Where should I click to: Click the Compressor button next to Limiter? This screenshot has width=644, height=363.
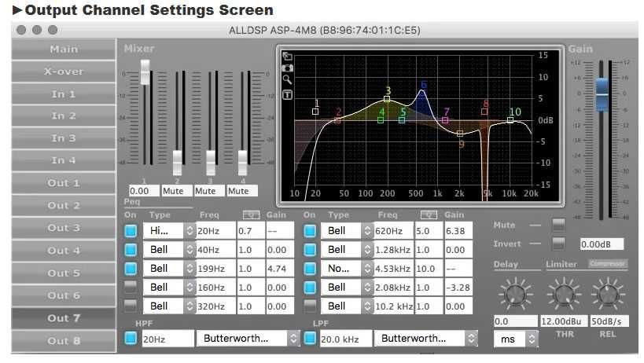608,263
